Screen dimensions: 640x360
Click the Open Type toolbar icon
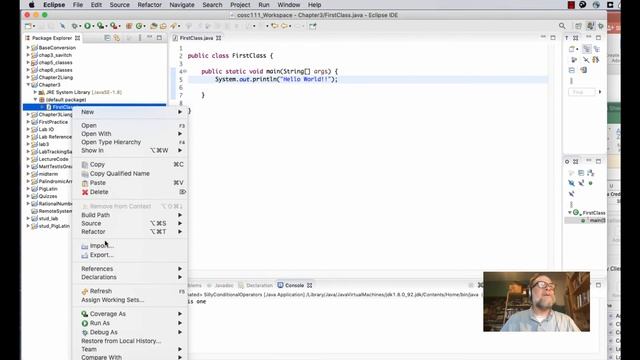(153, 26)
